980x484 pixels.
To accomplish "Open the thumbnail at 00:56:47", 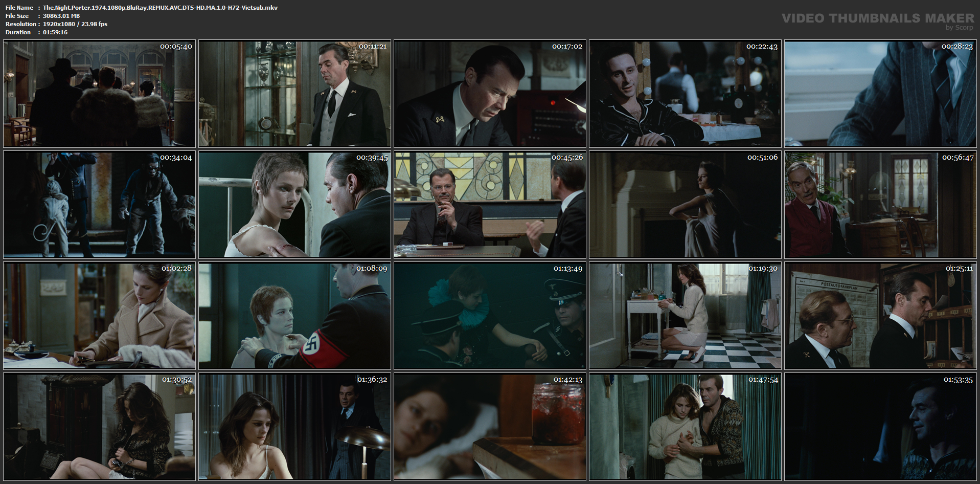I will 880,205.
